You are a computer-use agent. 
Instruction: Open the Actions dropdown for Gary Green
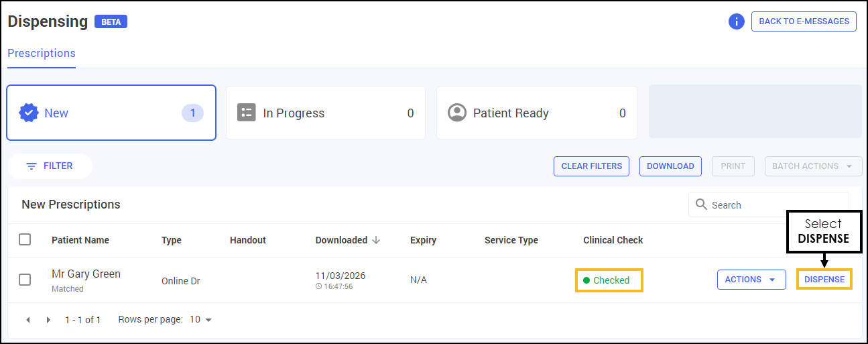(751, 280)
